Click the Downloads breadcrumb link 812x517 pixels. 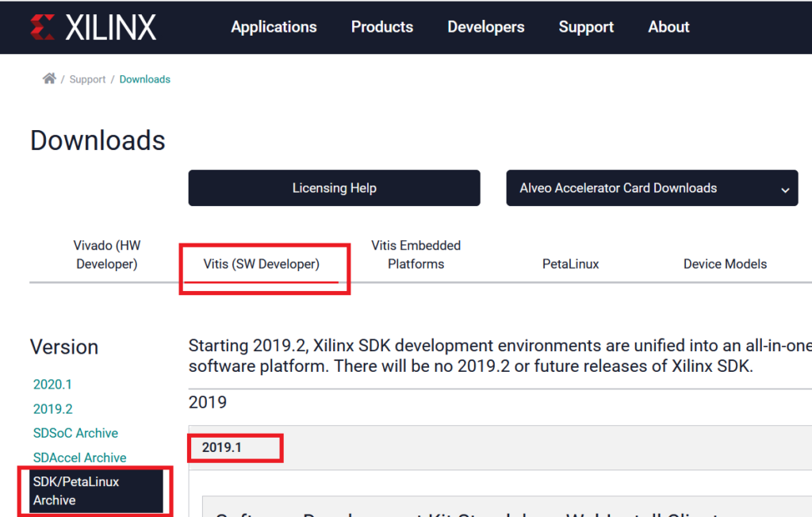pyautogui.click(x=144, y=79)
